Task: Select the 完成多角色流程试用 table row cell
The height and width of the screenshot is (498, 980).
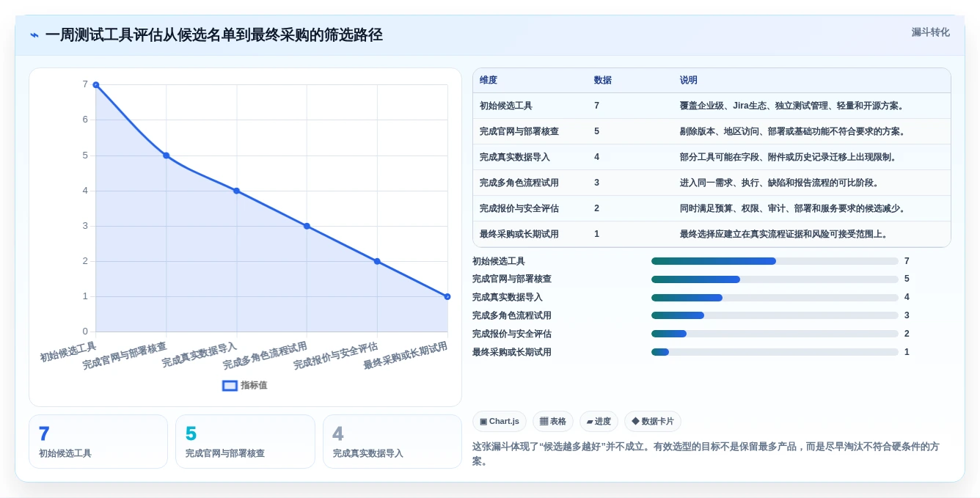Action: coord(519,183)
